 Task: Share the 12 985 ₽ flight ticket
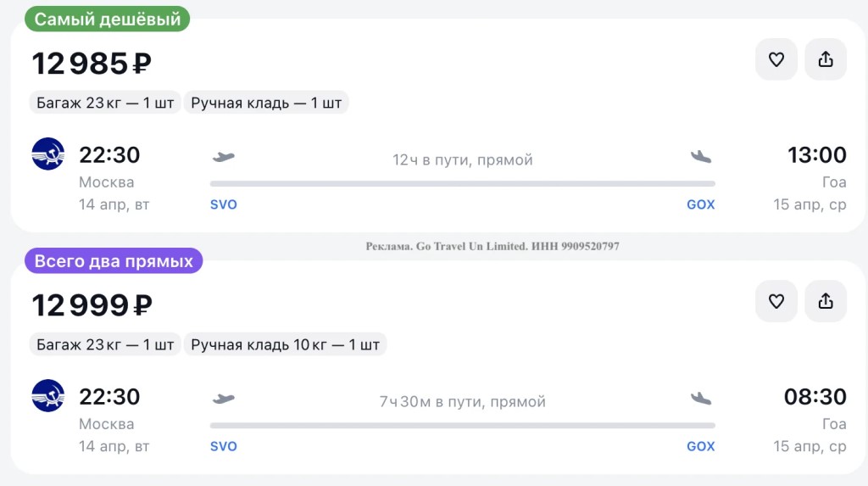(x=826, y=59)
